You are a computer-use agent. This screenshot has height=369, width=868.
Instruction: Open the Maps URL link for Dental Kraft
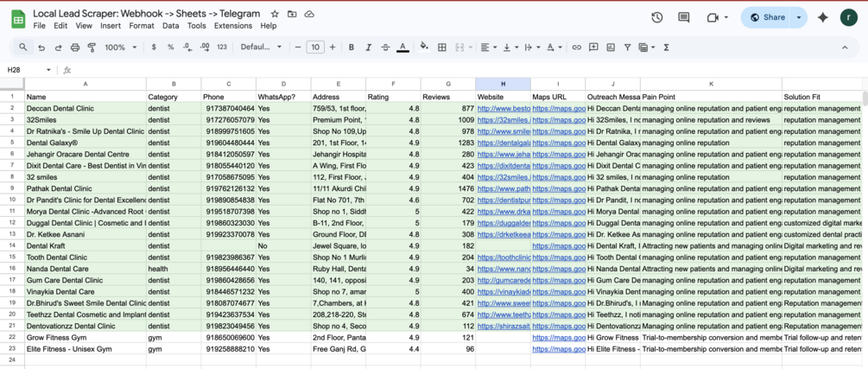pos(559,245)
